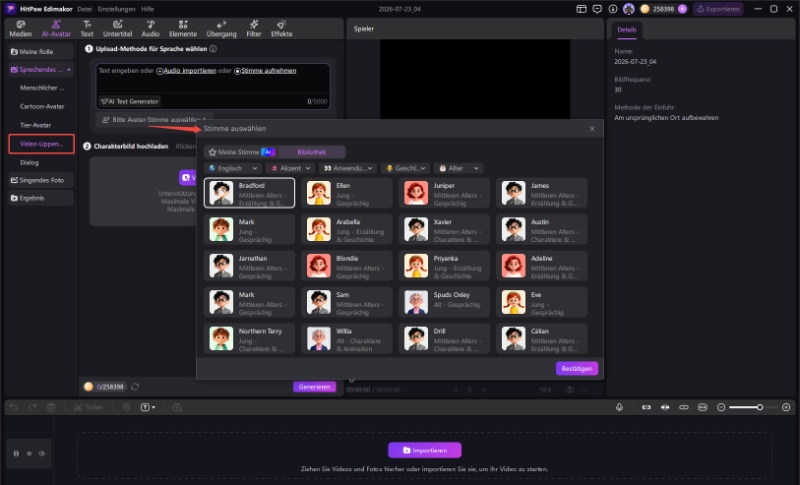This screenshot has height=485, width=800.
Task: Click the redo icon in timeline toolbar
Action: pyautogui.click(x=32, y=407)
